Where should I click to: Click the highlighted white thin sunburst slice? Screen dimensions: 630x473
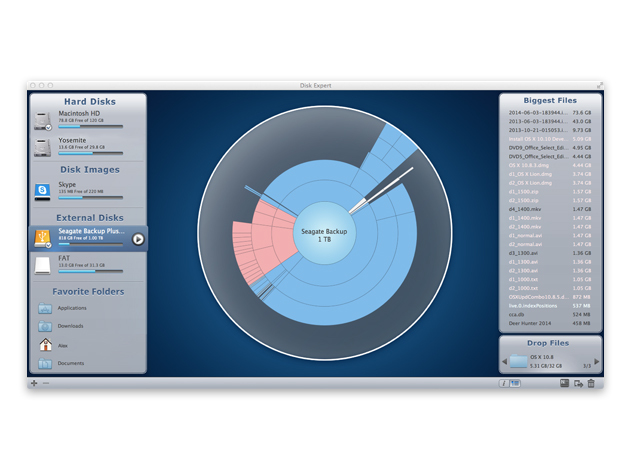pos(380,190)
